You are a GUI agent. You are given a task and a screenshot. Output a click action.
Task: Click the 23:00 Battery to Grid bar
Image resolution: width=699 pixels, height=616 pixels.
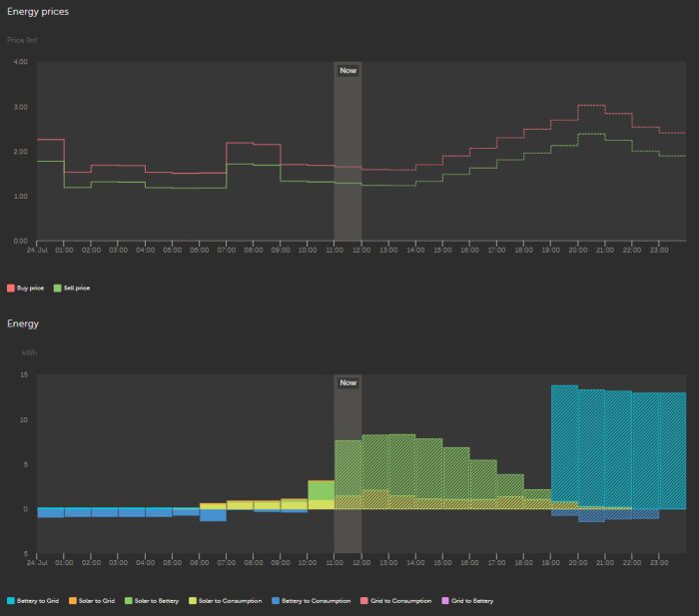672,449
